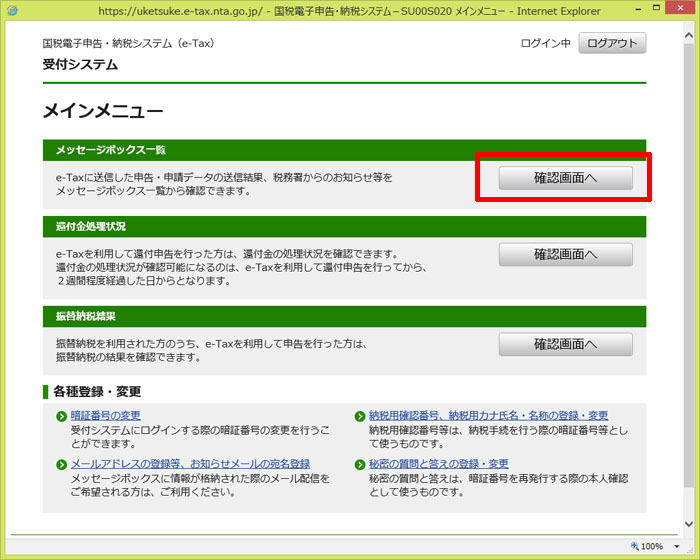Click scrollbar down arrow
The width and height of the screenshot is (700, 560).
(689, 524)
